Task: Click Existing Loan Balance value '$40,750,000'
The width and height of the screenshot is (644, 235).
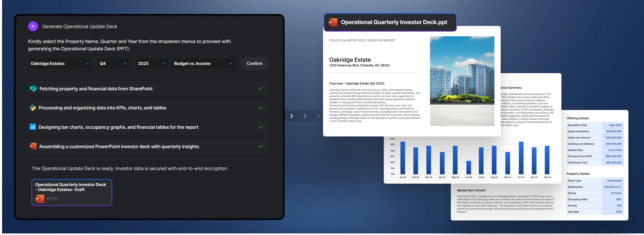Action: [x=614, y=144]
